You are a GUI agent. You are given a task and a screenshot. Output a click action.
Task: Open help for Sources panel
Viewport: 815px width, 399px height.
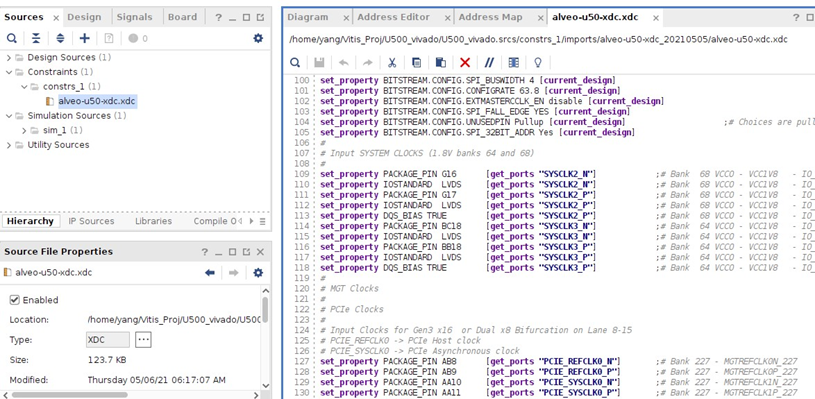(218, 17)
